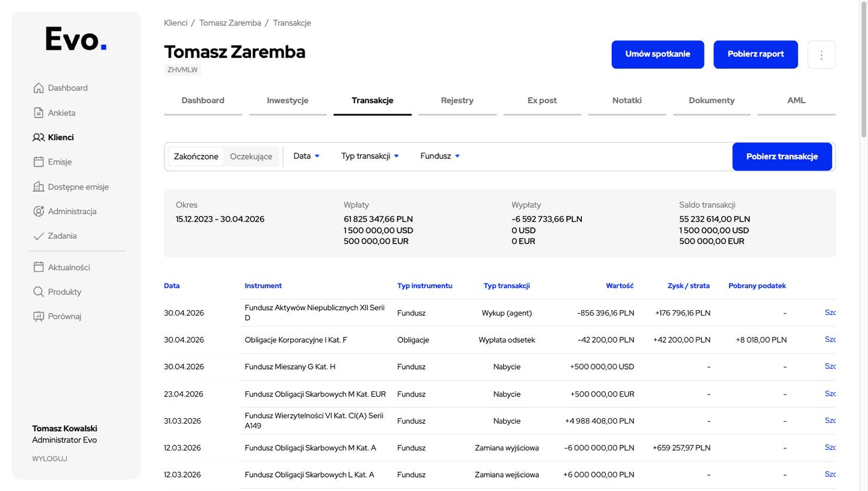Image resolution: width=868 pixels, height=491 pixels.
Task: Click the Porównaj presentation icon
Action: pyautogui.click(x=39, y=316)
